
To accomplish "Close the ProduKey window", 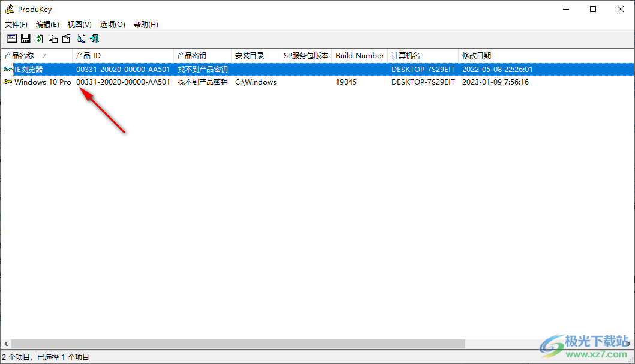I will (621, 9).
